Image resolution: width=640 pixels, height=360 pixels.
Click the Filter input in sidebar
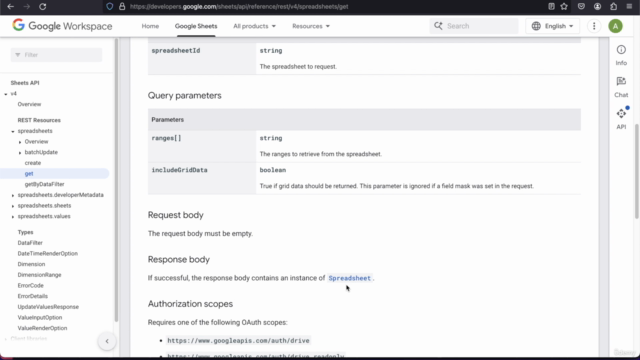(56, 55)
